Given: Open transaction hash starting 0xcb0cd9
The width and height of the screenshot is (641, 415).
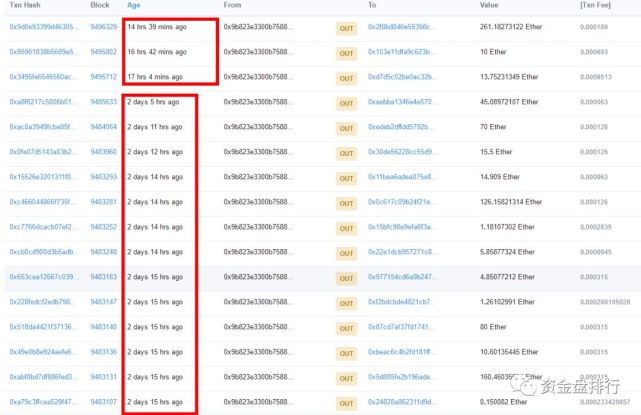Looking at the screenshot, I should (43, 252).
